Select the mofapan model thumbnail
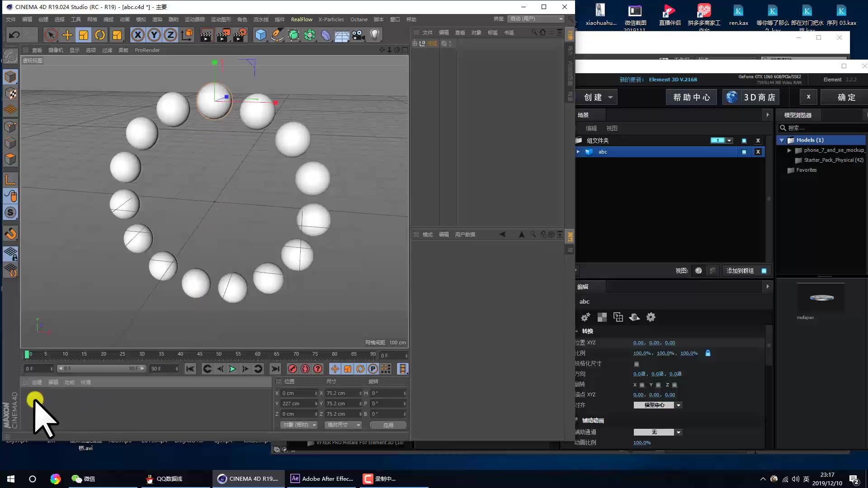868x488 pixels. (822, 298)
